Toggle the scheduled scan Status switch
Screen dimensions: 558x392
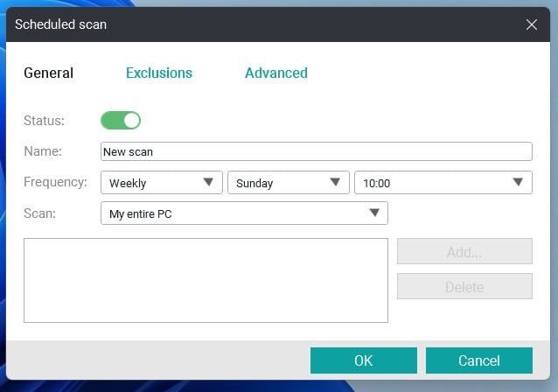coord(121,121)
